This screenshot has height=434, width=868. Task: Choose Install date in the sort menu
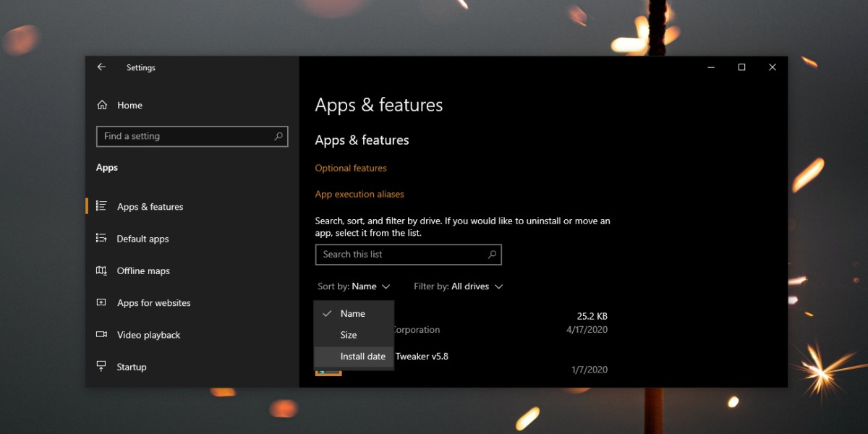pyautogui.click(x=354, y=357)
